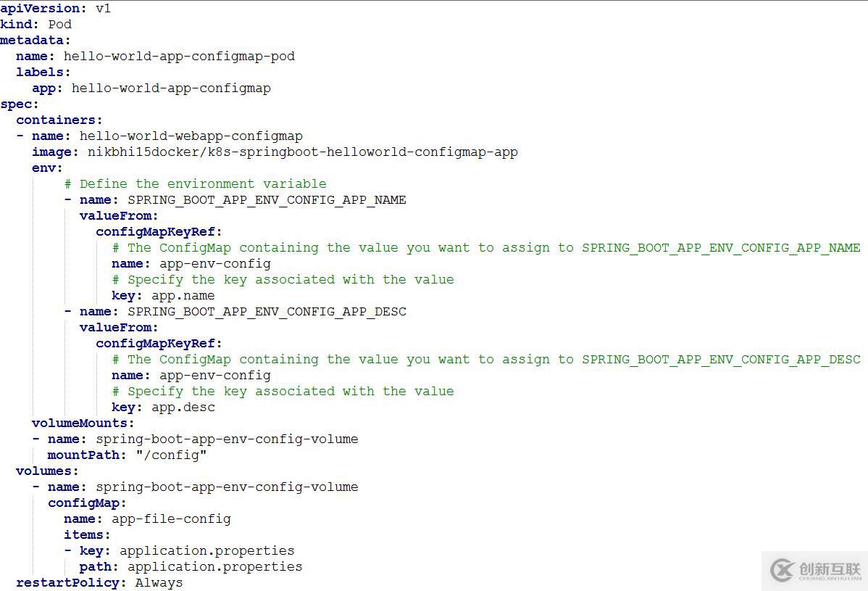The image size is (868, 591).
Task: Click the 'spec:' line
Action: tap(20, 104)
